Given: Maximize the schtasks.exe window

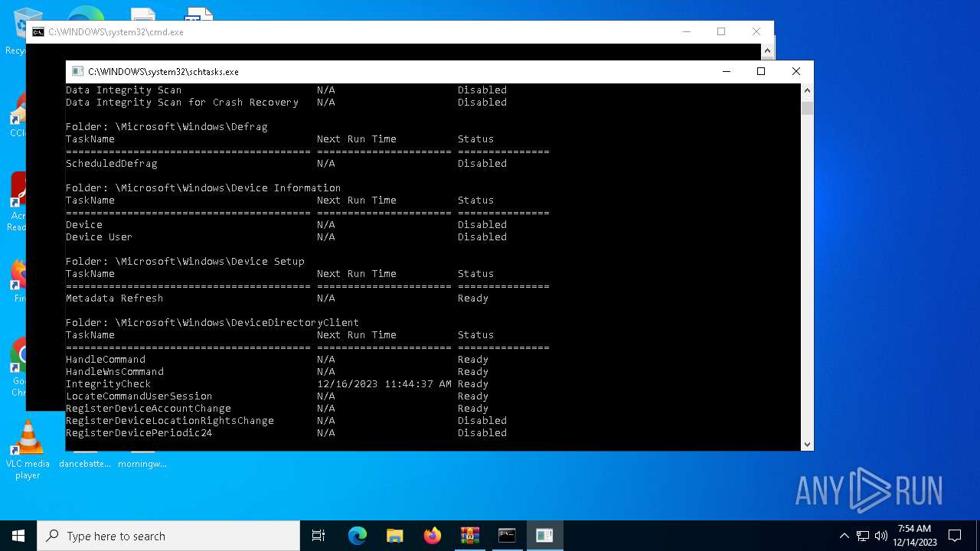Looking at the screenshot, I should coord(761,71).
